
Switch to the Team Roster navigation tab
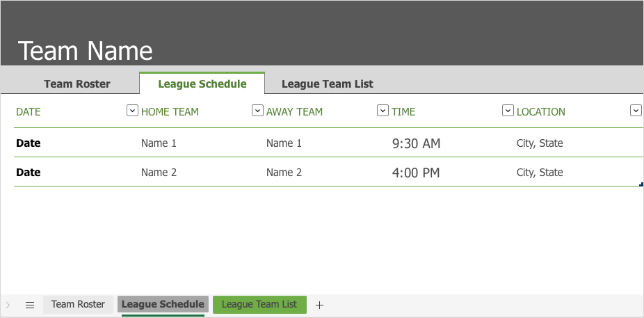tap(77, 84)
